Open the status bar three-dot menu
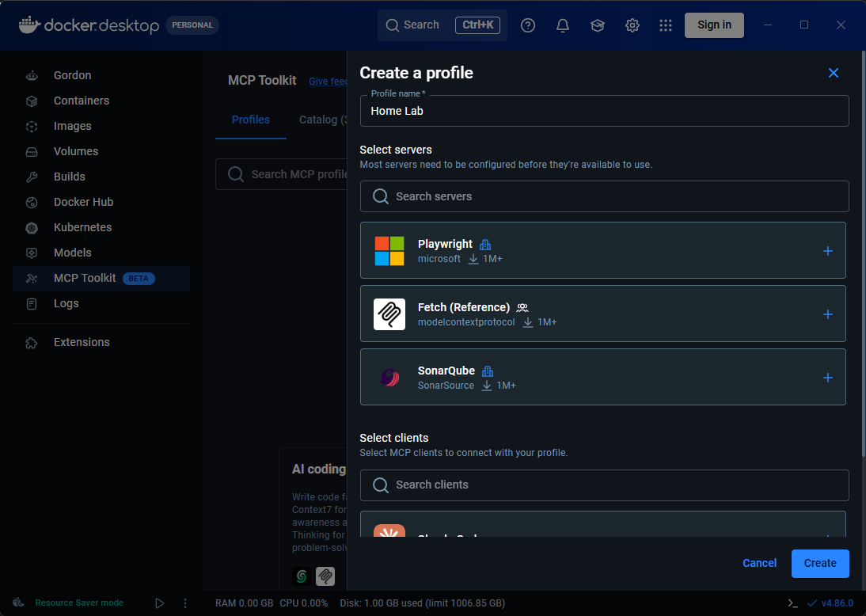Screen dimensions: 866x616 [185, 603]
